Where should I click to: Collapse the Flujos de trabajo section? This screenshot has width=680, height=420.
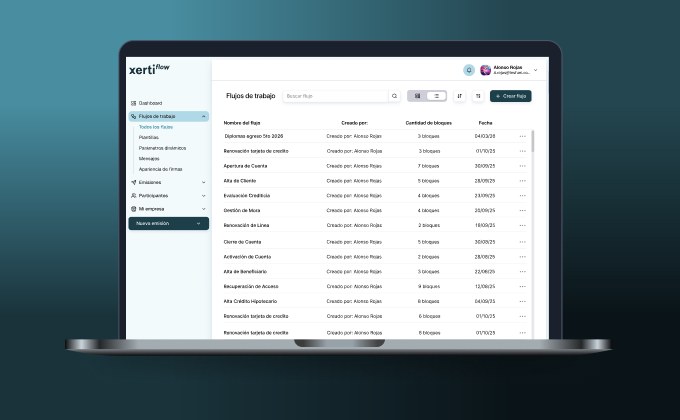pyautogui.click(x=203, y=116)
